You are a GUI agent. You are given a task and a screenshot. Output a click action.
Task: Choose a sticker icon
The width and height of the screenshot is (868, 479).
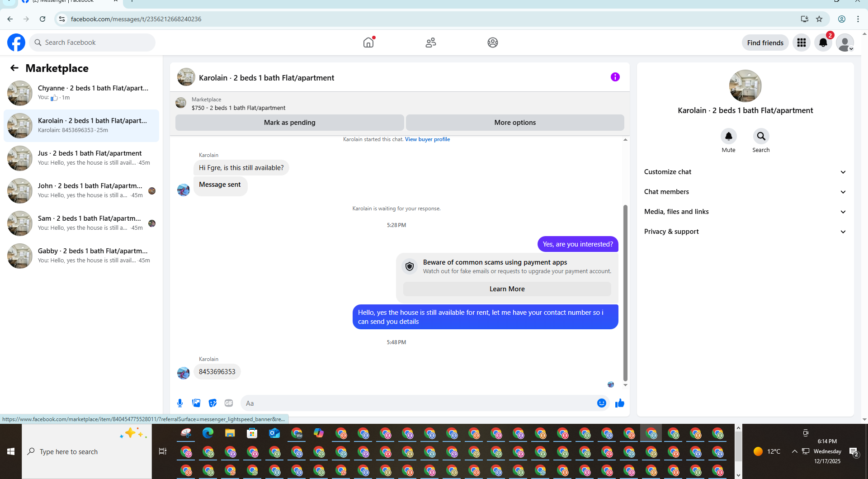pos(212,403)
